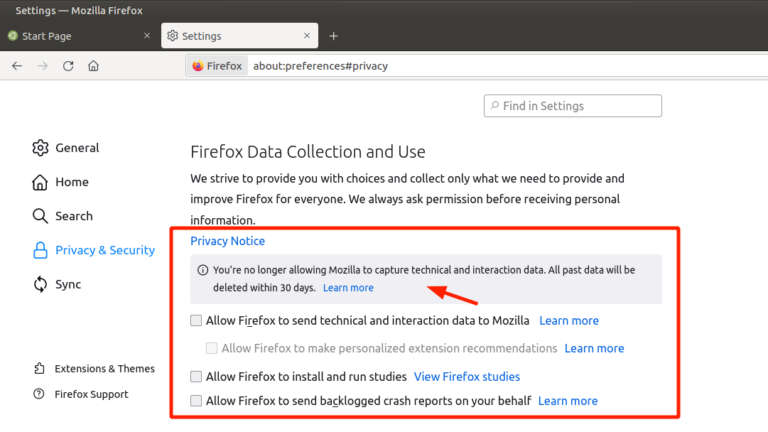768x432 pixels.
Task: Open General settings gear icon
Action: (40, 148)
